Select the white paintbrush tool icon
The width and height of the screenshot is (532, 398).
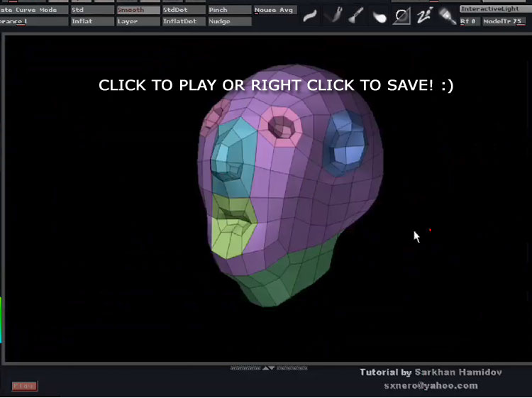tap(357, 15)
